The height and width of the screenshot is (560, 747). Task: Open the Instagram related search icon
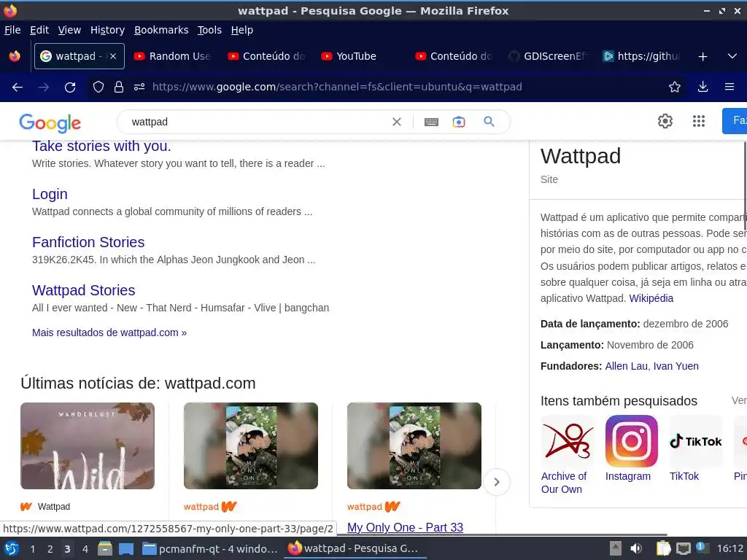631,441
